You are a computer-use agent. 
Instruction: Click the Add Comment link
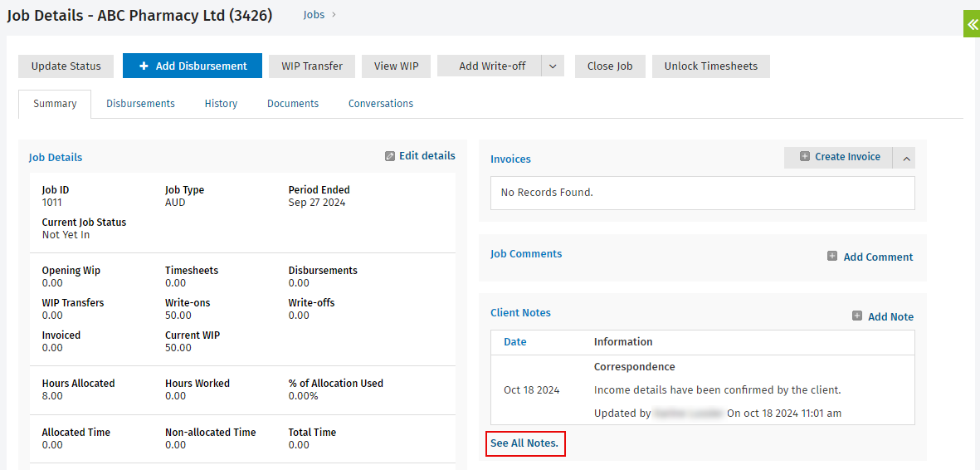pos(878,257)
